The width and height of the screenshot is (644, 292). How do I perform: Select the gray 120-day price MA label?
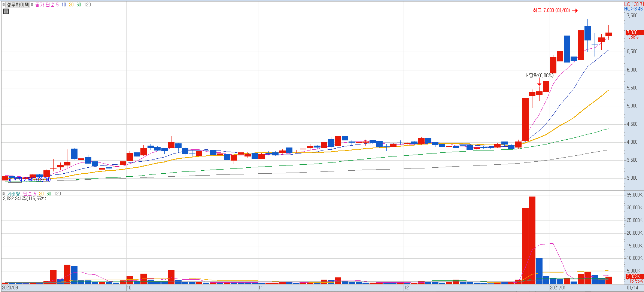tap(87, 5)
